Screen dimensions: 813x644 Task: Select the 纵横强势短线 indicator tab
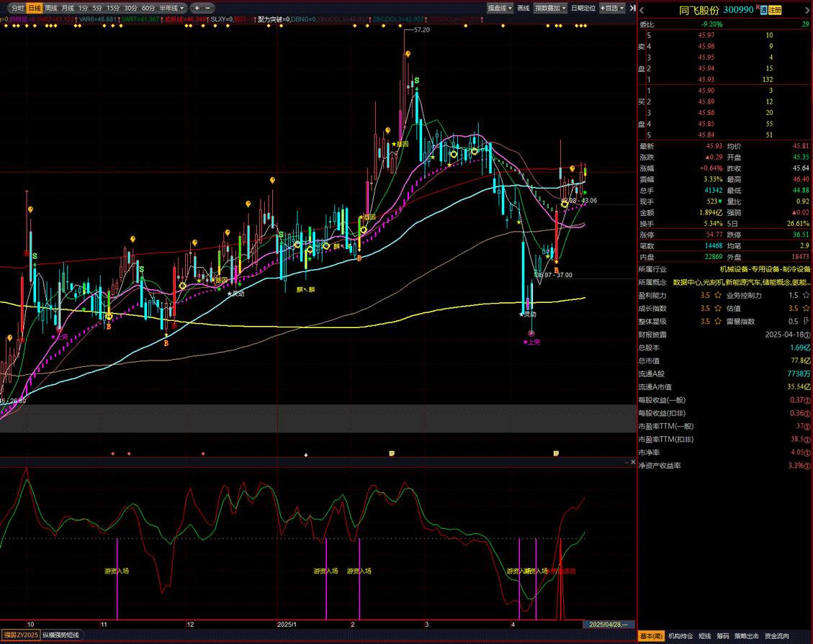pos(61,635)
